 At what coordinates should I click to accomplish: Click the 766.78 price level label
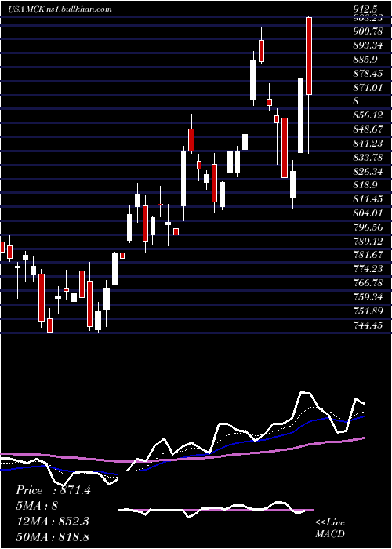tap(368, 283)
